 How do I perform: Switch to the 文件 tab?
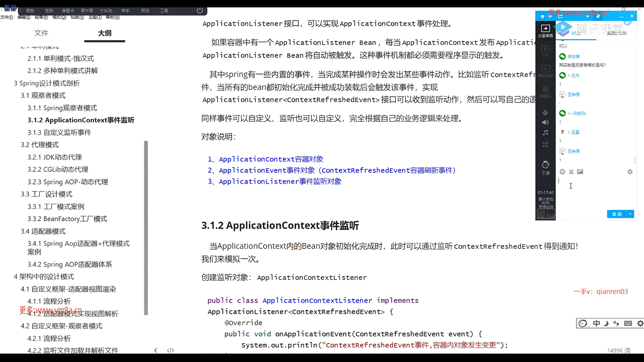point(41,33)
